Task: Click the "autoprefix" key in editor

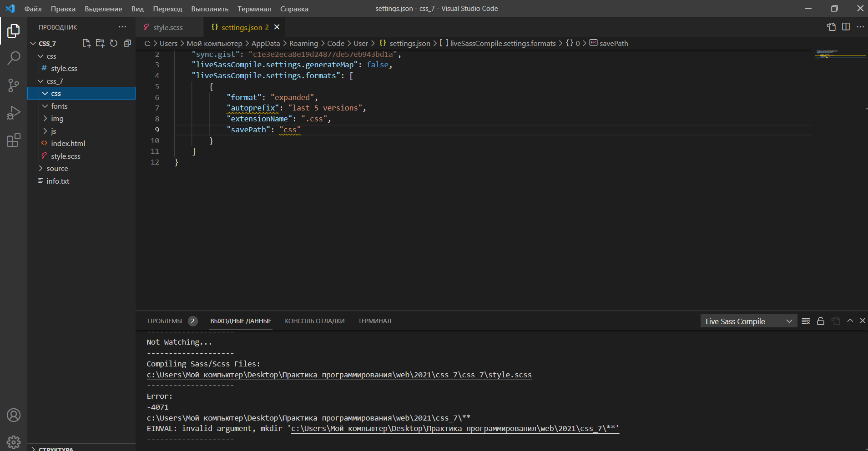Action: click(x=253, y=108)
